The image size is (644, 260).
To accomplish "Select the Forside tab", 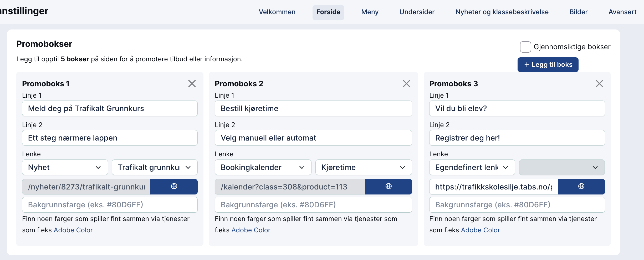I will tap(328, 12).
